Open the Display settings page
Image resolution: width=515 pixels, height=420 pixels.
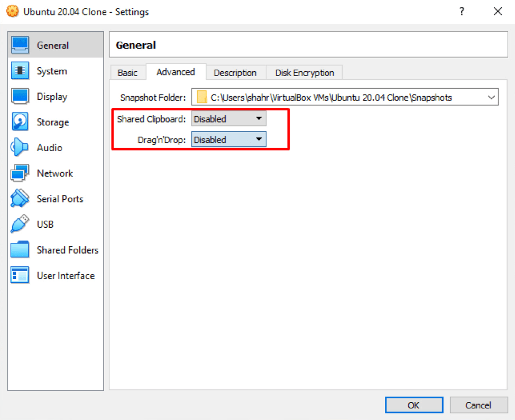(19, 96)
